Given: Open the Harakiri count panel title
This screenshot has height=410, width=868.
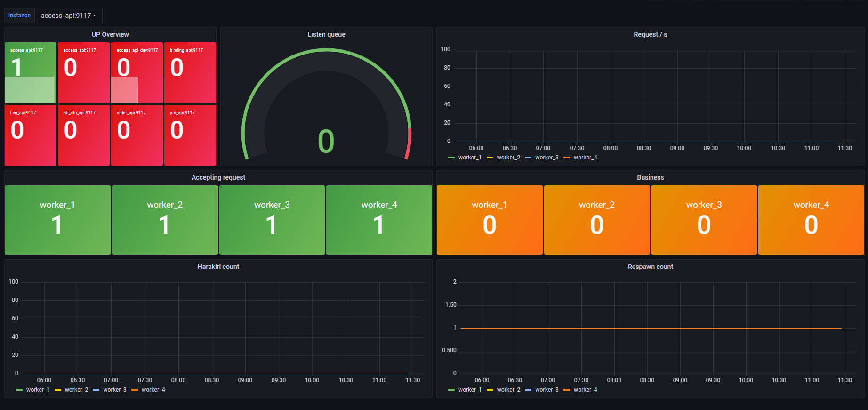Looking at the screenshot, I should point(218,267).
